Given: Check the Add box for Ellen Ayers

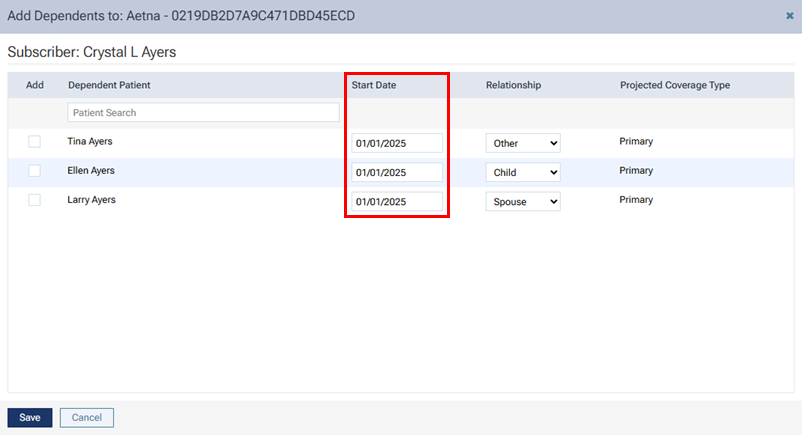Looking at the screenshot, I should pyautogui.click(x=34, y=170).
